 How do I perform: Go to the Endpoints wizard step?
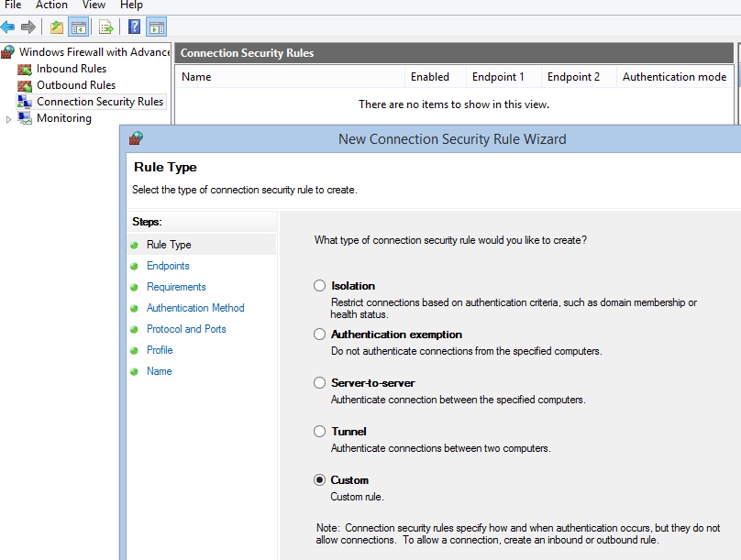click(168, 266)
